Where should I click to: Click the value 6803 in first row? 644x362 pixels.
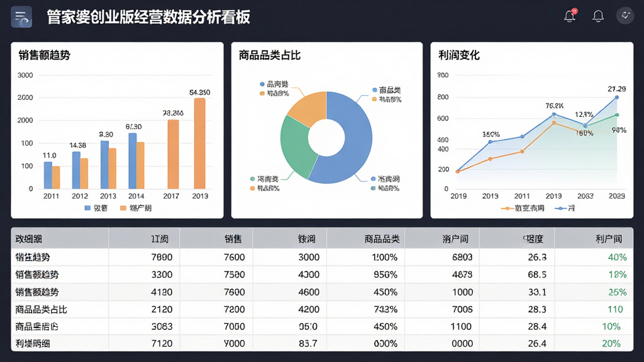tap(462, 257)
